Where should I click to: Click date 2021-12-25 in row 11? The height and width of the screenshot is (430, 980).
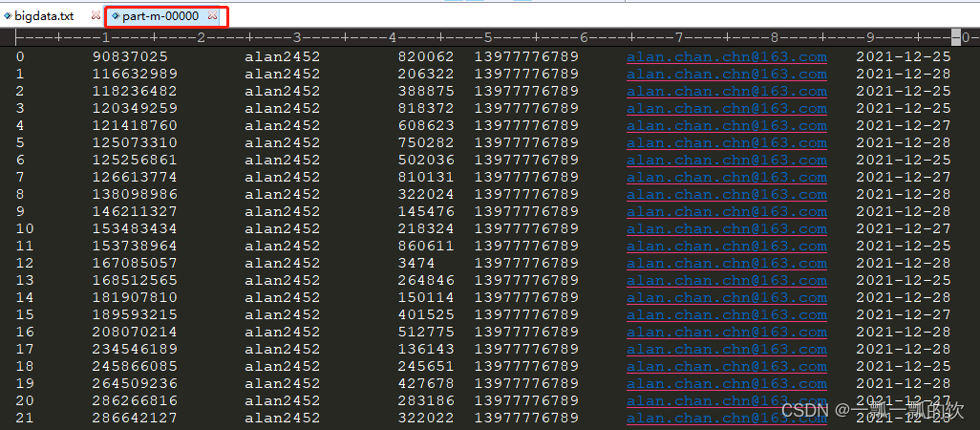click(x=904, y=246)
